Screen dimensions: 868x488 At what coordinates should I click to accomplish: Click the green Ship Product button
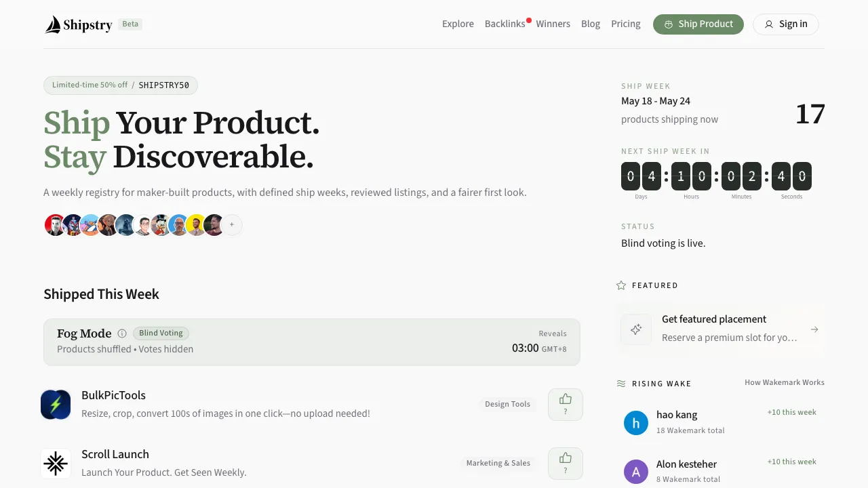(x=698, y=24)
